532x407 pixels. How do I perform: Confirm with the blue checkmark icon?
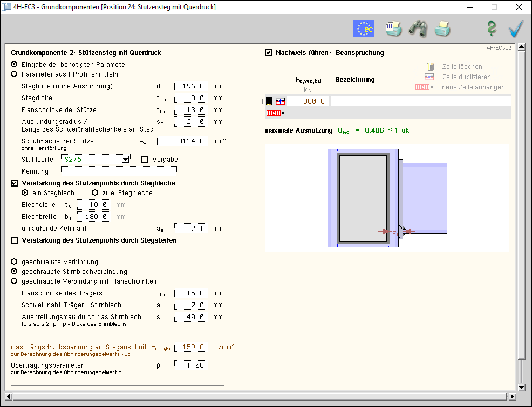(516, 29)
